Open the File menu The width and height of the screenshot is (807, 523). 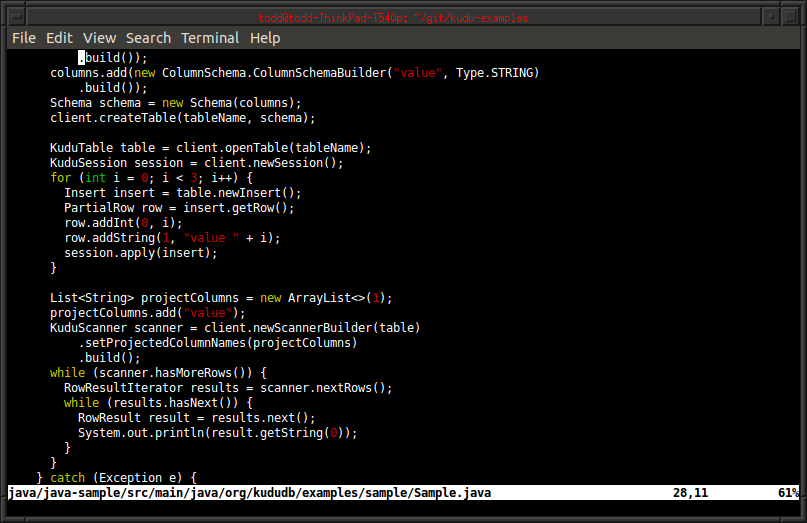pyautogui.click(x=24, y=38)
